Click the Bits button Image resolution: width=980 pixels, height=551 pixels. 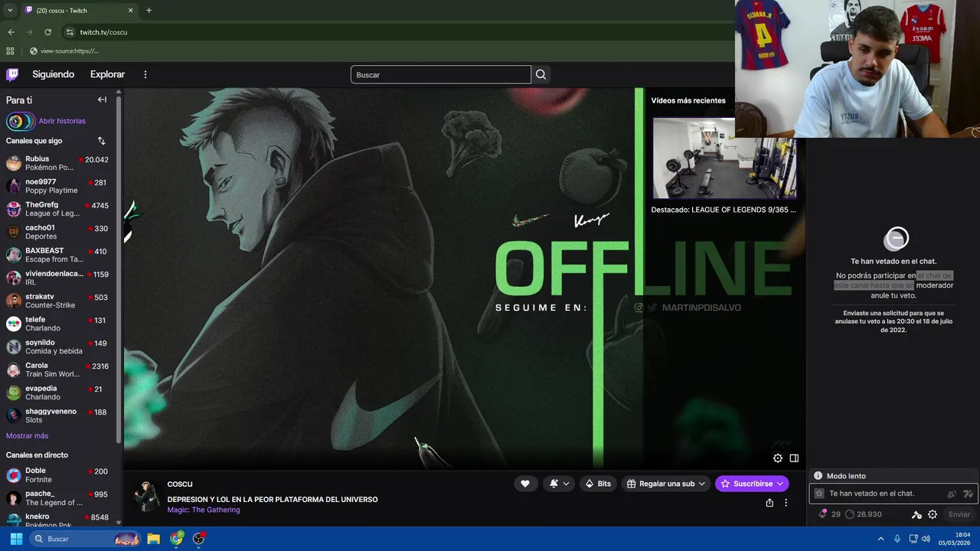tap(597, 484)
